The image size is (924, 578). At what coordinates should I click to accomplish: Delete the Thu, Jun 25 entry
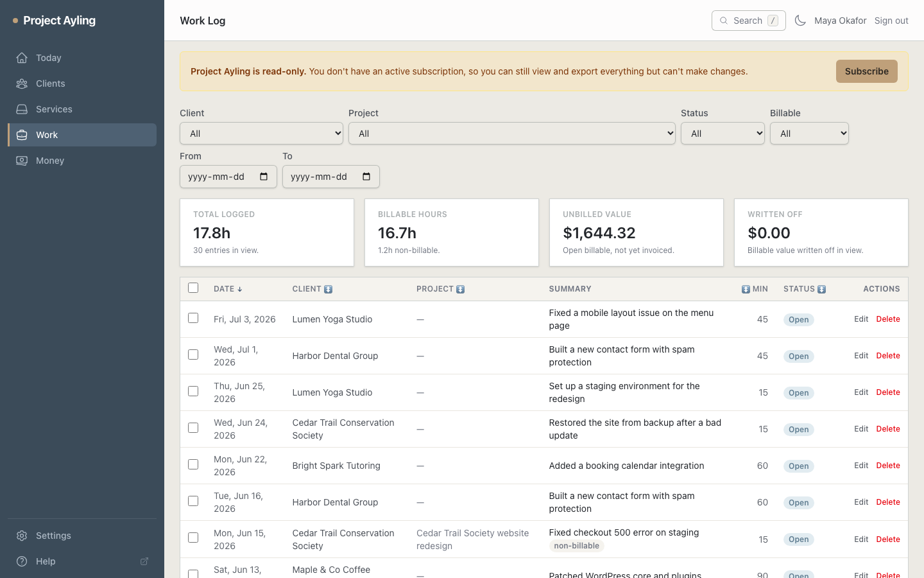(888, 392)
